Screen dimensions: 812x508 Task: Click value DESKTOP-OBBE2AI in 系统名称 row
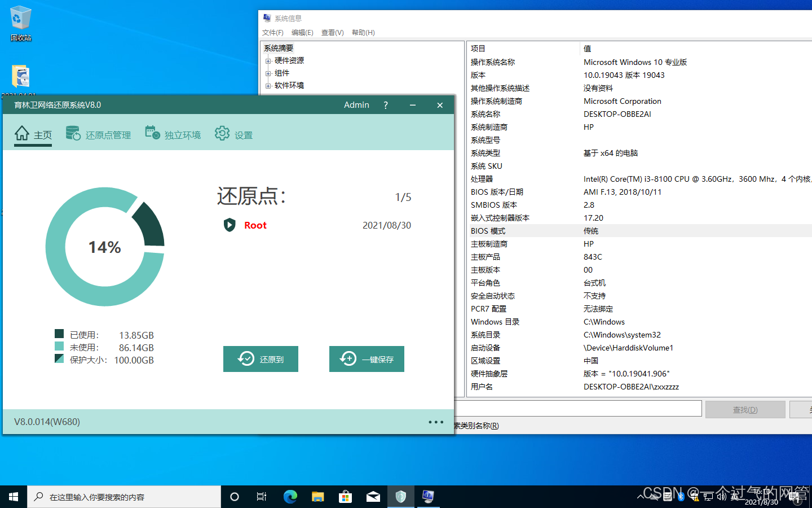coord(617,114)
